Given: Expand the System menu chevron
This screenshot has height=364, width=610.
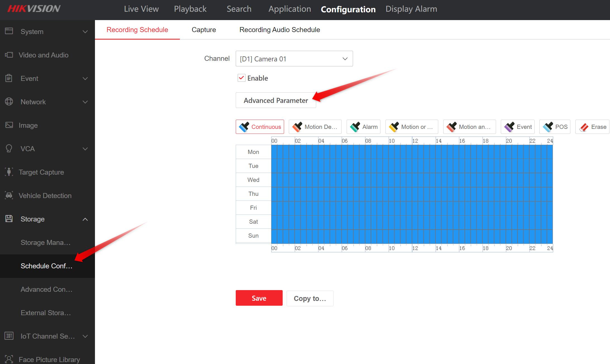Looking at the screenshot, I should 85,32.
